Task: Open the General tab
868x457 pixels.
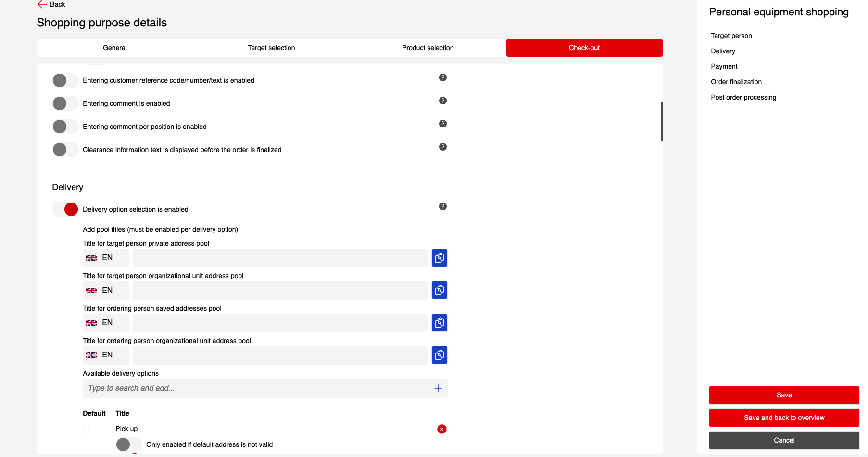Action: coord(114,48)
